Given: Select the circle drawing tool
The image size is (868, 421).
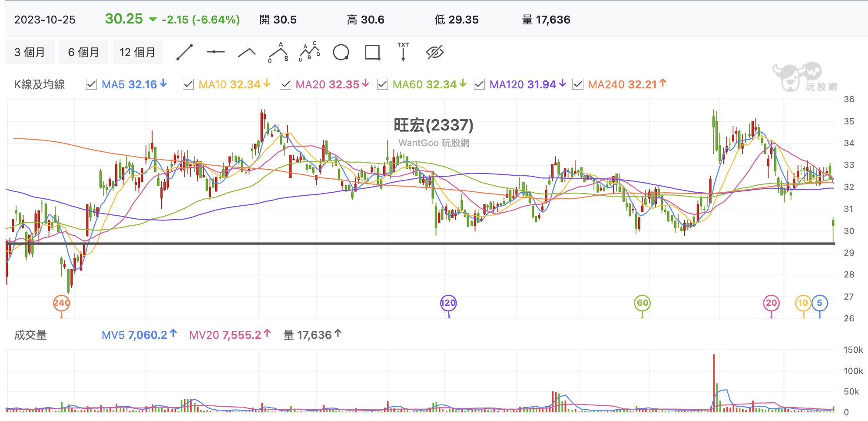Looking at the screenshot, I should pos(341,52).
